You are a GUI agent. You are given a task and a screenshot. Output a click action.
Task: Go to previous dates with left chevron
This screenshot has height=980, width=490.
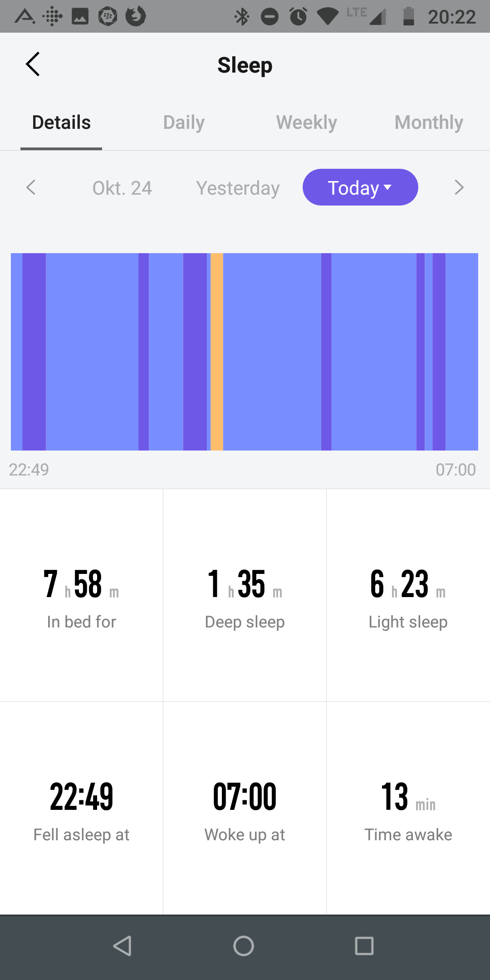coord(31,187)
